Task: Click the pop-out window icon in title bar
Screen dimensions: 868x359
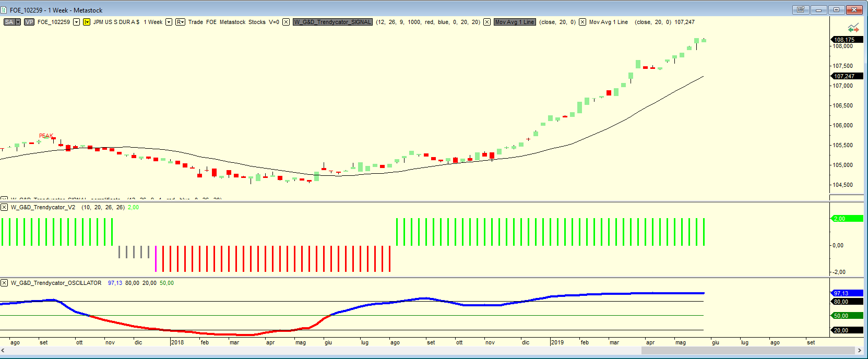Action: [x=800, y=10]
